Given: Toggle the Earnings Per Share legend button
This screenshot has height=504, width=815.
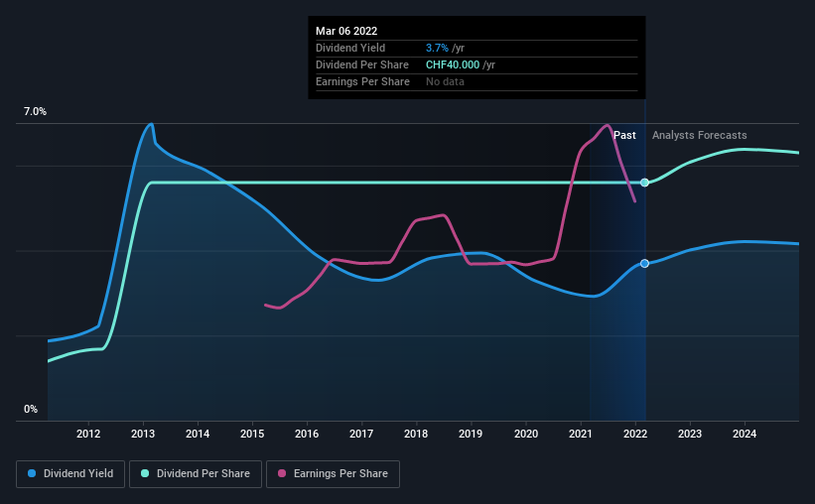Looking at the screenshot, I should click(x=333, y=474).
